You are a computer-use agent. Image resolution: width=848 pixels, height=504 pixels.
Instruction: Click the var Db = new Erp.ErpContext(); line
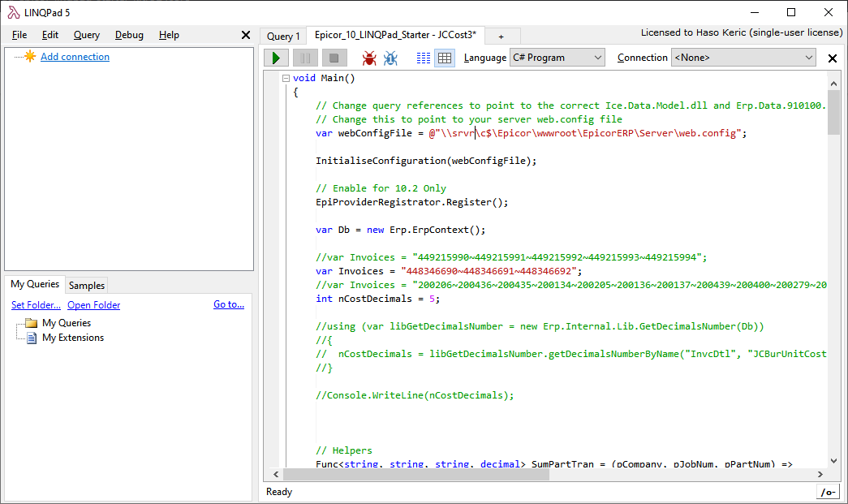pos(401,230)
